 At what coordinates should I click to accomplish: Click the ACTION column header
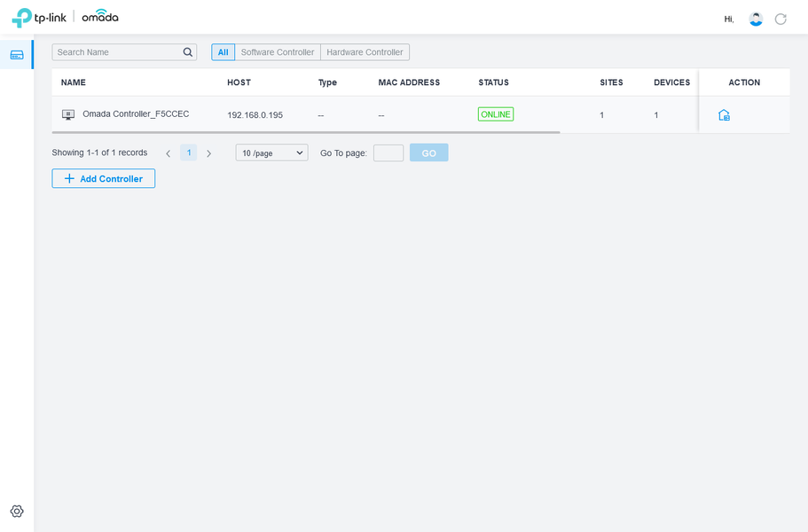pyautogui.click(x=744, y=82)
